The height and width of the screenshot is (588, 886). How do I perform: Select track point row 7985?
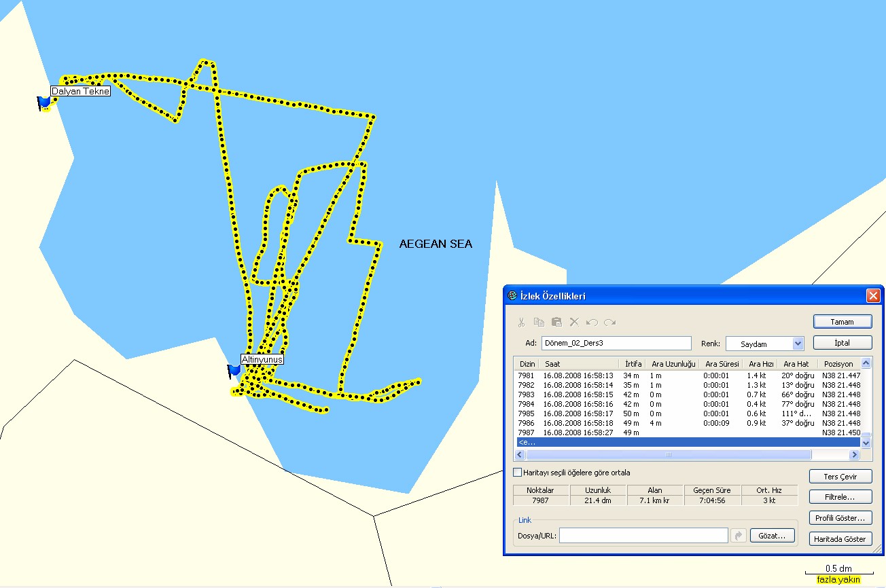(688, 414)
